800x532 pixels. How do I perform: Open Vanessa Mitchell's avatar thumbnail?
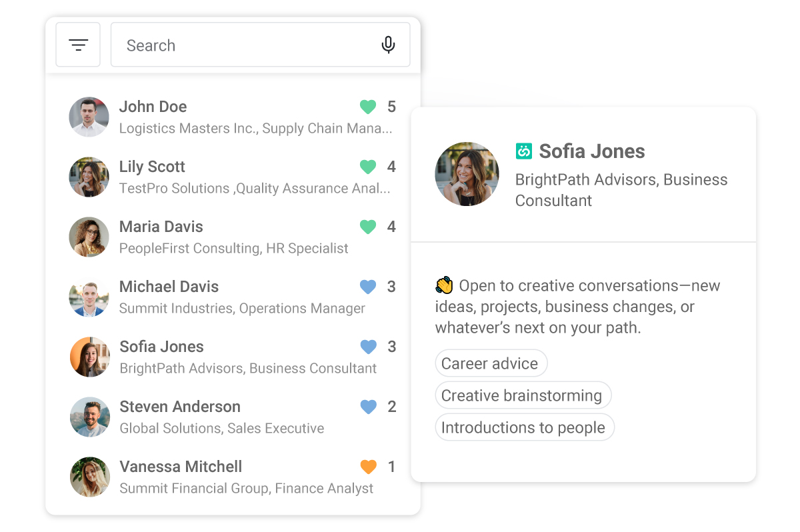pos(89,477)
